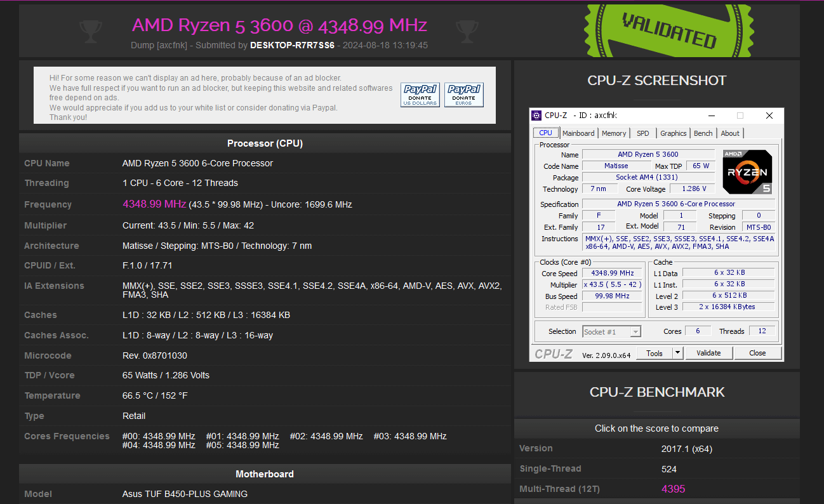Click the CPUID value 'F.1.0 / 17.71'
The image size is (824, 504).
point(147,265)
